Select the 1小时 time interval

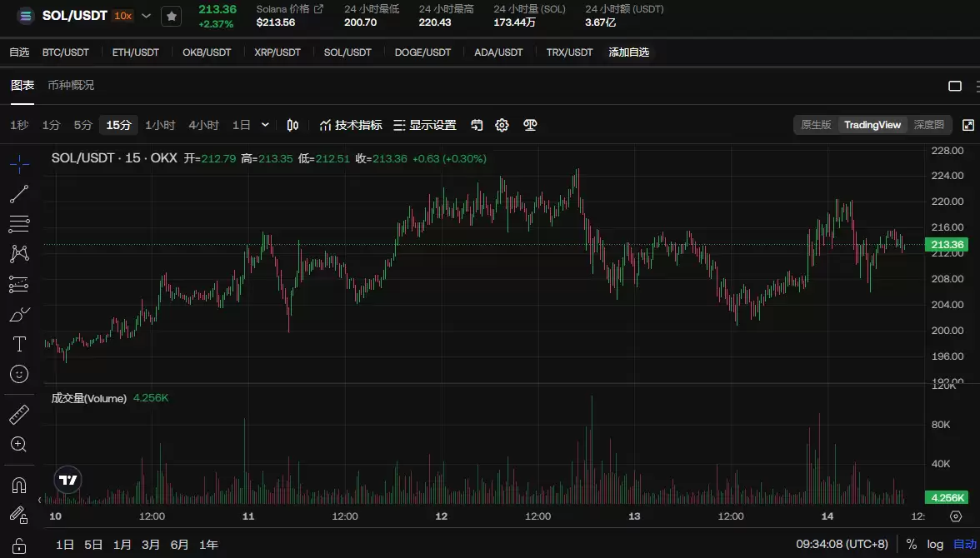[160, 125]
